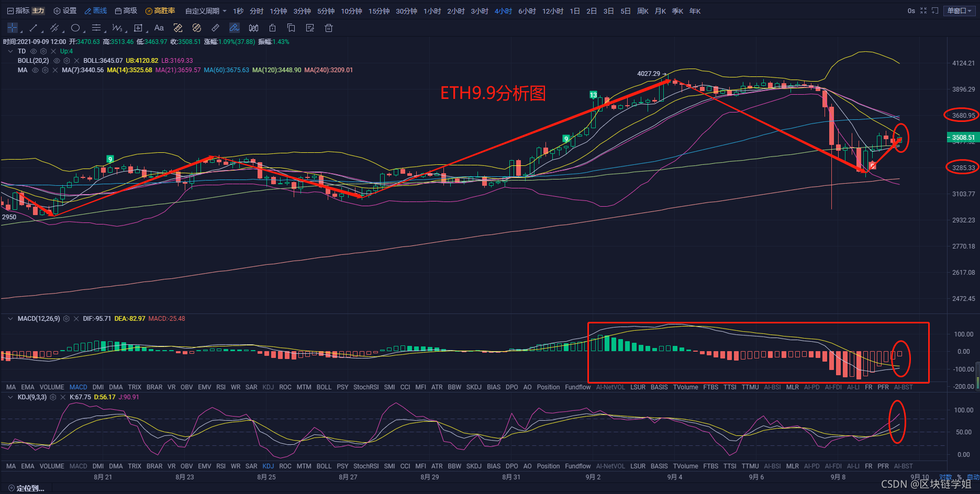The height and width of the screenshot is (494, 980).
Task: Click the 定位到 locate button
Action: (26, 488)
